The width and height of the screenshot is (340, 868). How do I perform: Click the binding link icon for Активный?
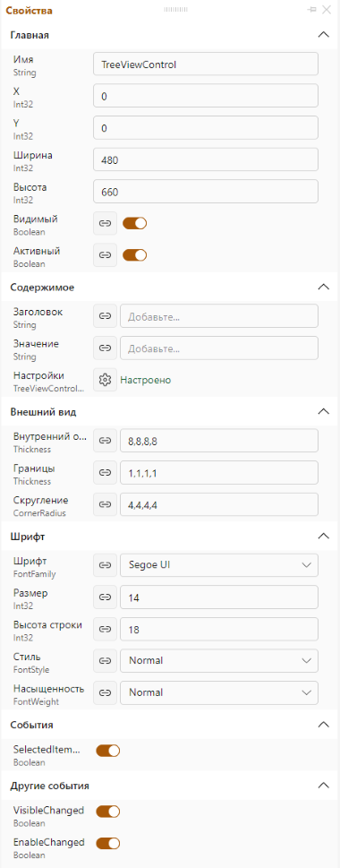(x=105, y=255)
